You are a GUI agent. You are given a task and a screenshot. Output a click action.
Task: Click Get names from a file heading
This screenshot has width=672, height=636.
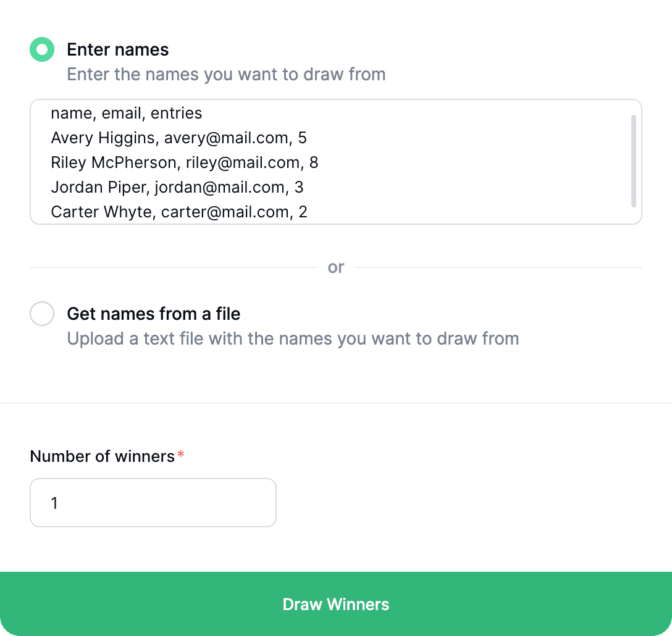[x=153, y=314]
